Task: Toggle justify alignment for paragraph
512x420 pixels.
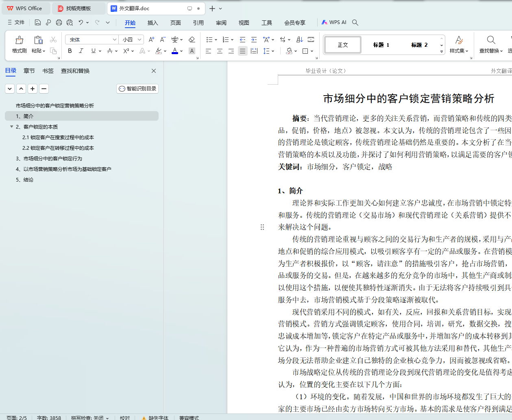Action: (x=242, y=51)
